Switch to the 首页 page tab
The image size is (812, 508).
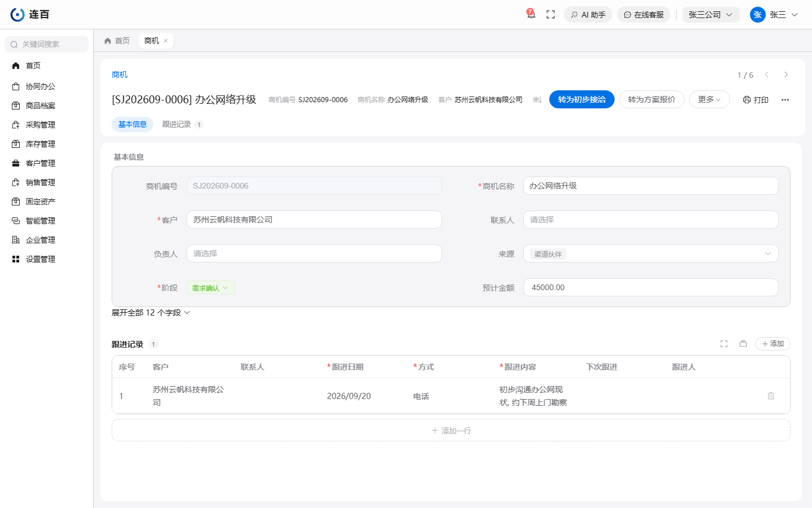(x=117, y=41)
